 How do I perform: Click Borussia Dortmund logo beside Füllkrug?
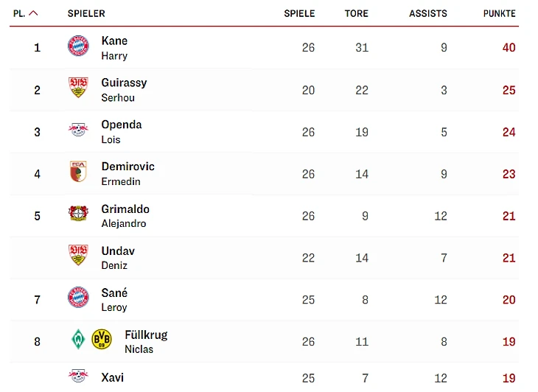pyautogui.click(x=102, y=340)
